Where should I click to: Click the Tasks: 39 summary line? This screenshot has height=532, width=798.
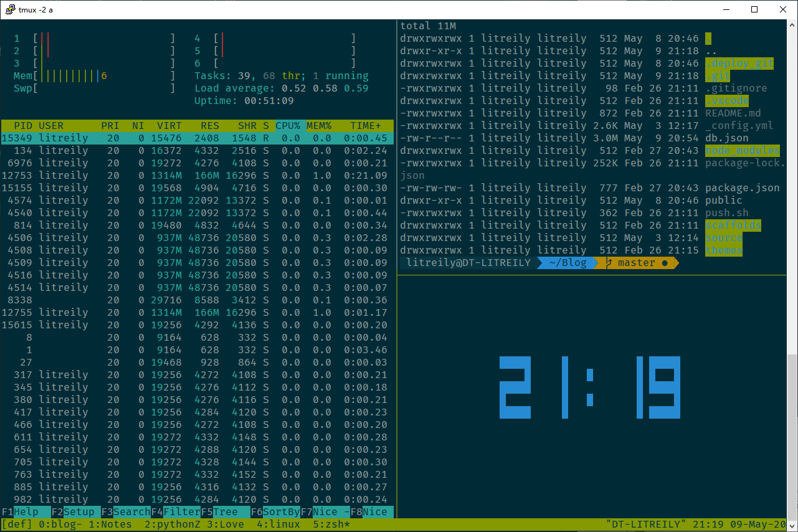tap(282, 76)
